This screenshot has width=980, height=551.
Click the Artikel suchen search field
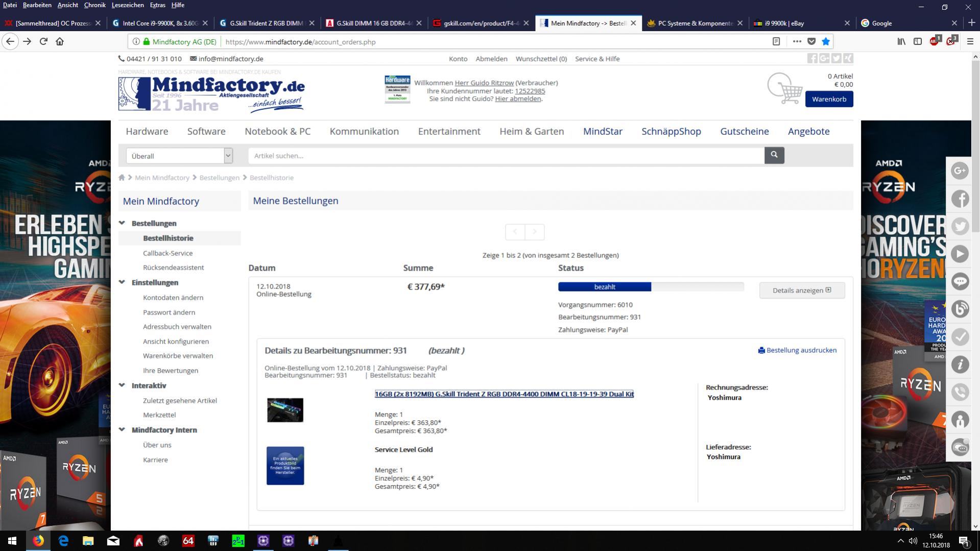coord(506,156)
